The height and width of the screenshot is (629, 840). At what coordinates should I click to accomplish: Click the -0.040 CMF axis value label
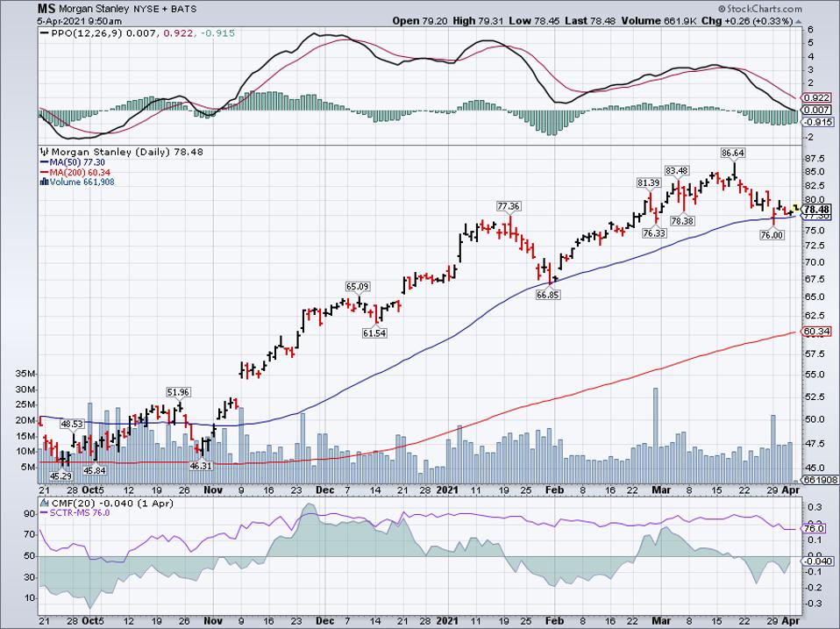pyautogui.click(x=817, y=561)
